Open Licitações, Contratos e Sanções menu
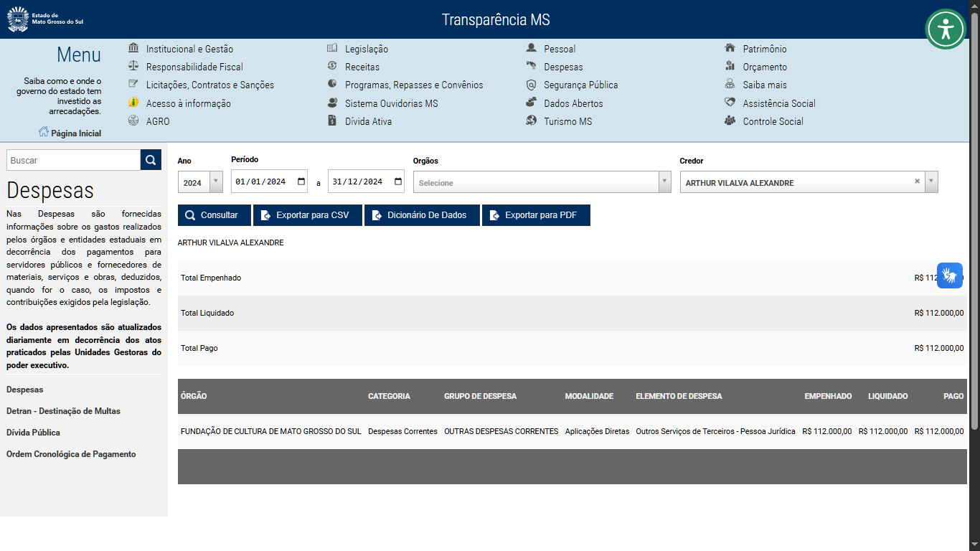 tap(210, 85)
